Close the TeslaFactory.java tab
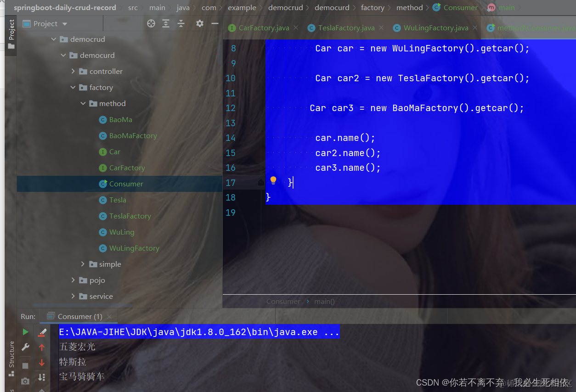The width and height of the screenshot is (576, 392). pyautogui.click(x=381, y=28)
